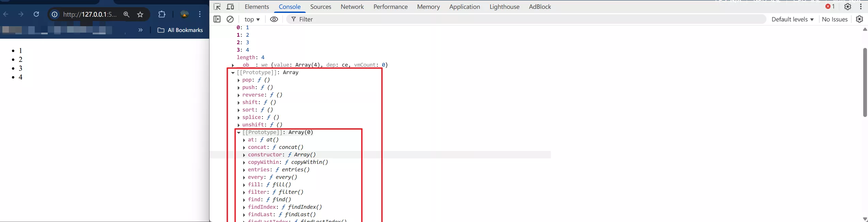Zoom indicator icon in the address bar
This screenshot has height=222, width=868.
[126, 14]
